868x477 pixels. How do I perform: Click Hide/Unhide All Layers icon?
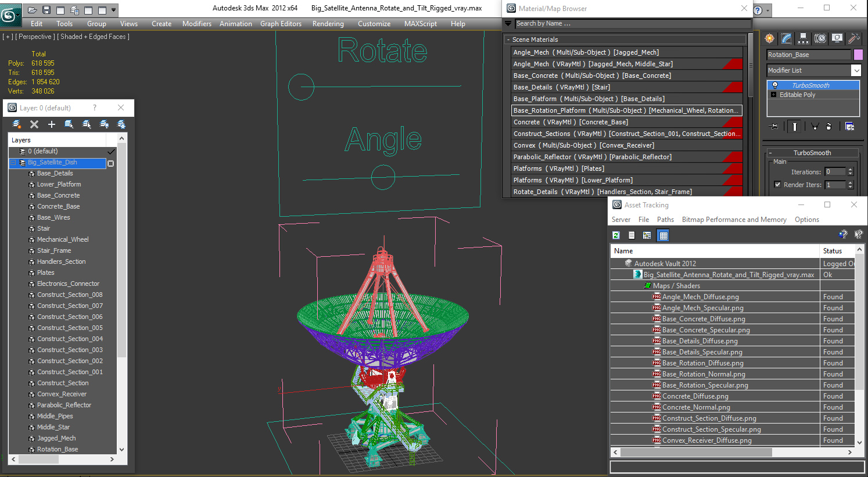coord(104,124)
